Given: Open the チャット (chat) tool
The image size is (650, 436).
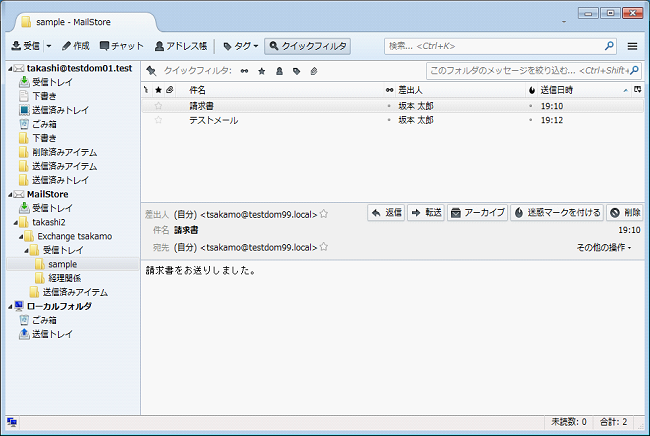Looking at the screenshot, I should [x=121, y=46].
